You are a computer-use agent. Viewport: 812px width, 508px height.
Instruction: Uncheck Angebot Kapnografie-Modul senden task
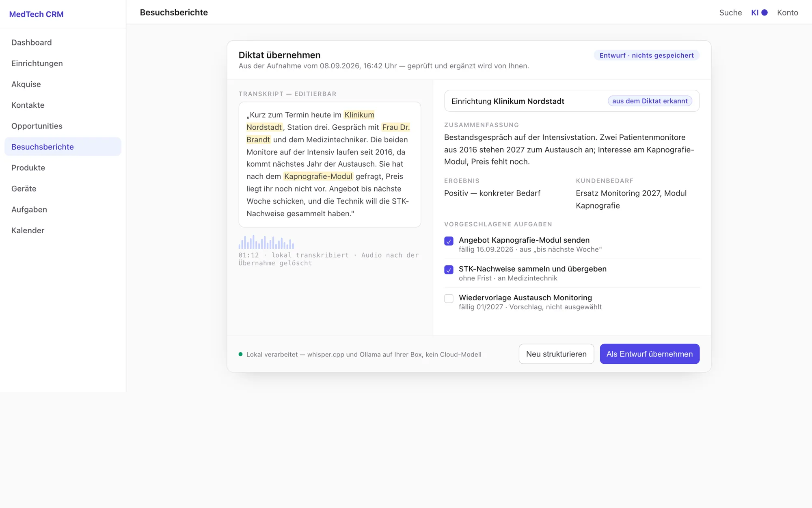(449, 241)
